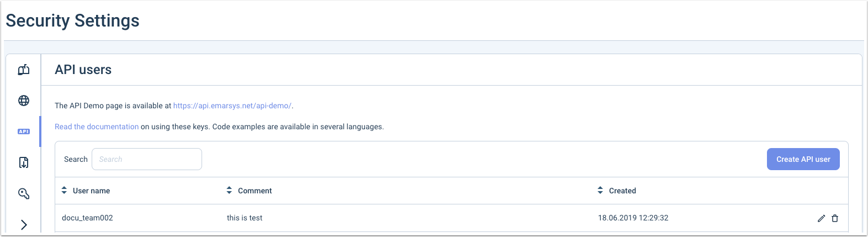868x237 pixels.
Task: Sort by Comment using arrows icon
Action: coord(229,191)
